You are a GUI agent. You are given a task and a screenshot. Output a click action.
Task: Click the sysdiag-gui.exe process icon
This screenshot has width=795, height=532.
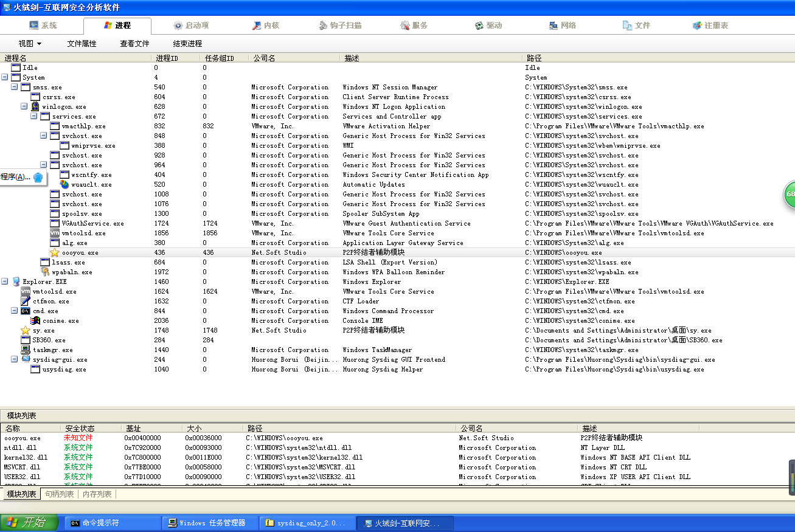coord(26,359)
